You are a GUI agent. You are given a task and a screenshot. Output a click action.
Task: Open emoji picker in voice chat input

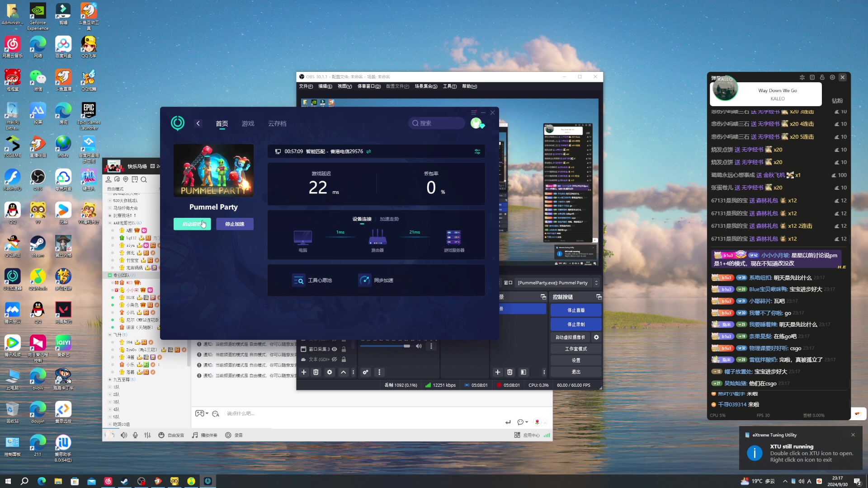(216, 413)
